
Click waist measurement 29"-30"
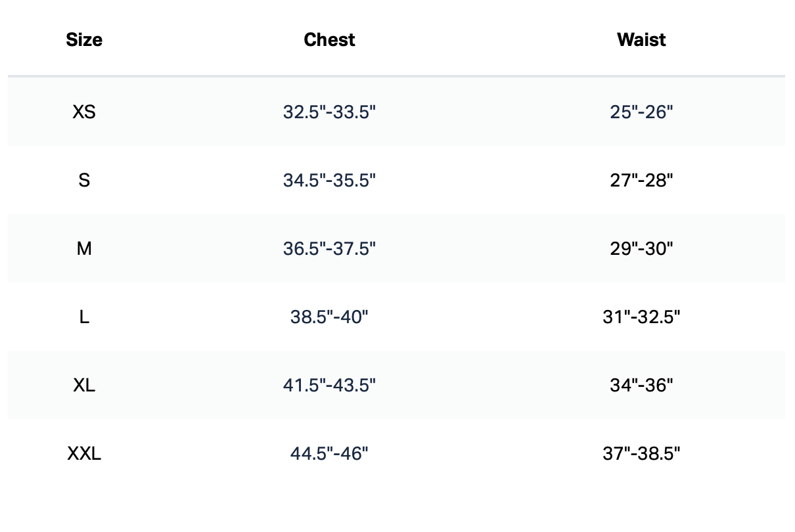point(641,249)
